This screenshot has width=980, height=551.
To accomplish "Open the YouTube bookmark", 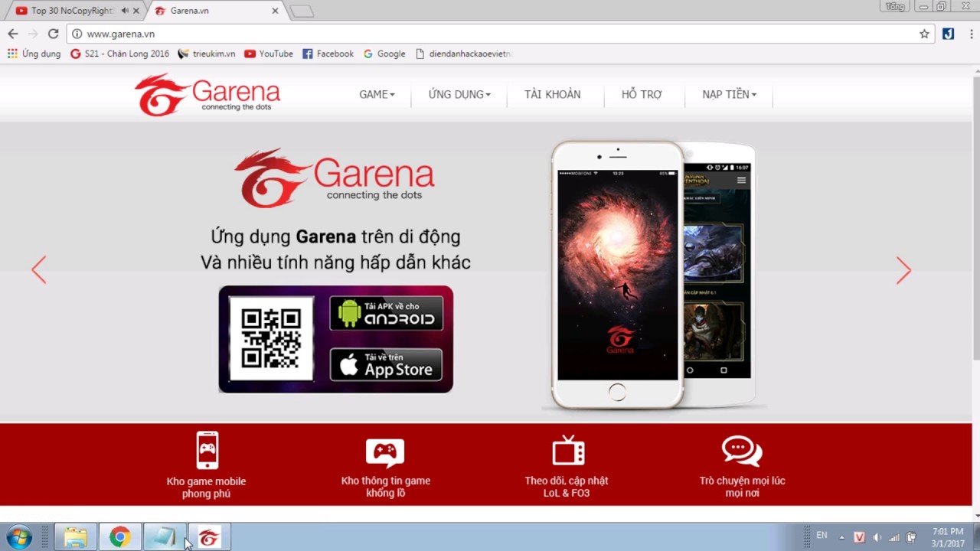I will coord(269,54).
